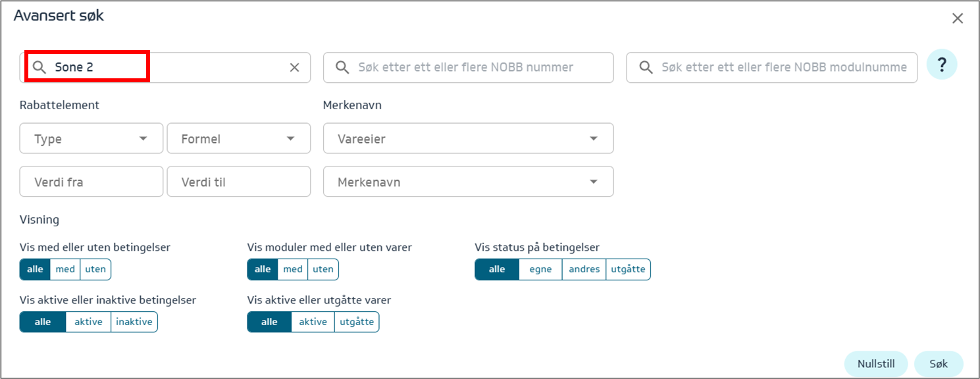Select 'utgåtte' under aktive eller utgåtte varer
980x379 pixels.
click(356, 322)
